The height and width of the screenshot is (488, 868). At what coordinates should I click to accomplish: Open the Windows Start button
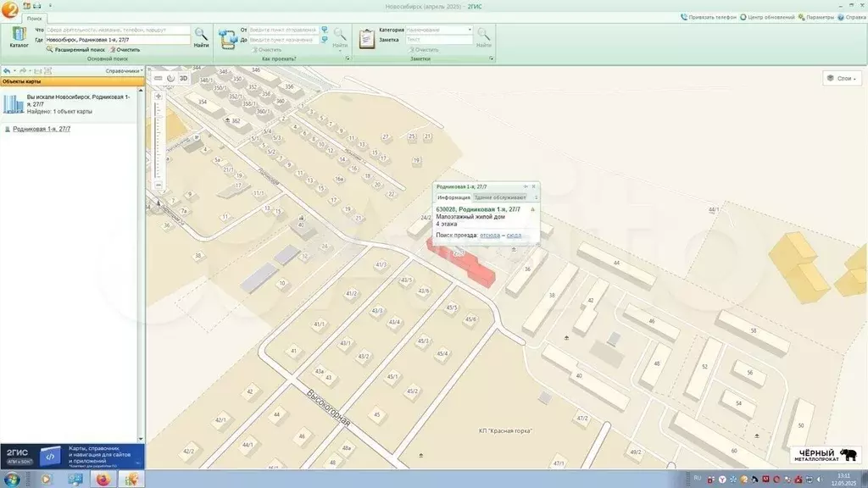pyautogui.click(x=11, y=480)
